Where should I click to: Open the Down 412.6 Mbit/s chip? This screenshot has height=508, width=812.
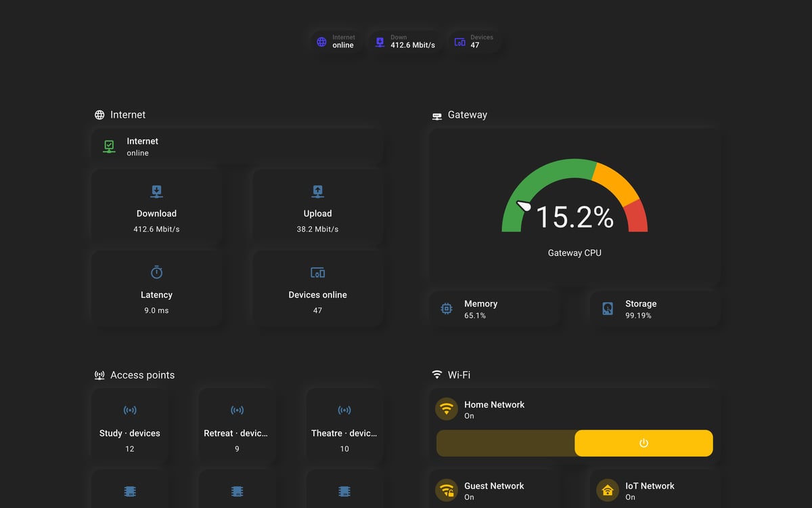405,42
